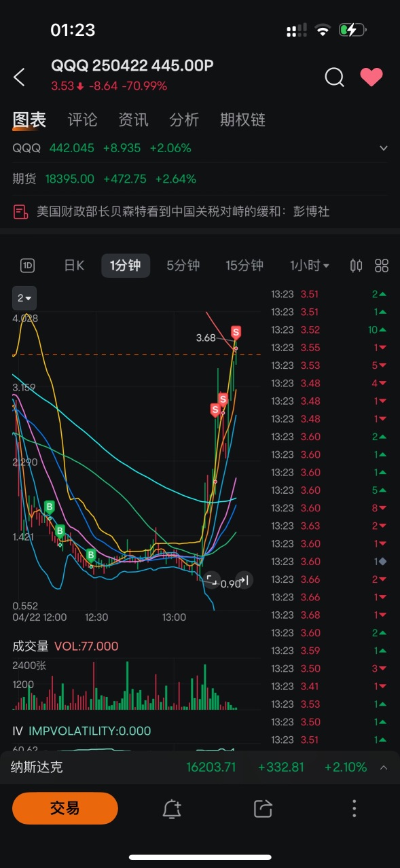This screenshot has width=400, height=868.
Task: Select the 15分钟 timeframe
Action: point(244,266)
